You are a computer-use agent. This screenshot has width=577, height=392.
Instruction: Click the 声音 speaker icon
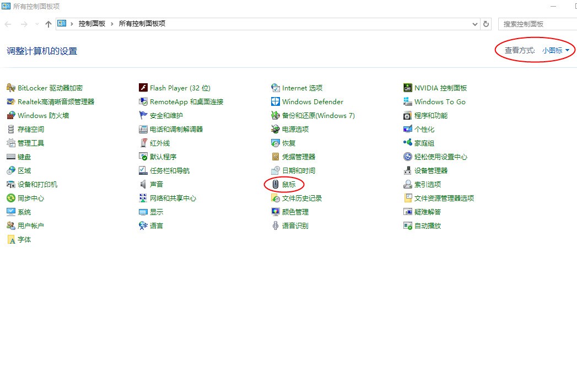pyautogui.click(x=143, y=185)
